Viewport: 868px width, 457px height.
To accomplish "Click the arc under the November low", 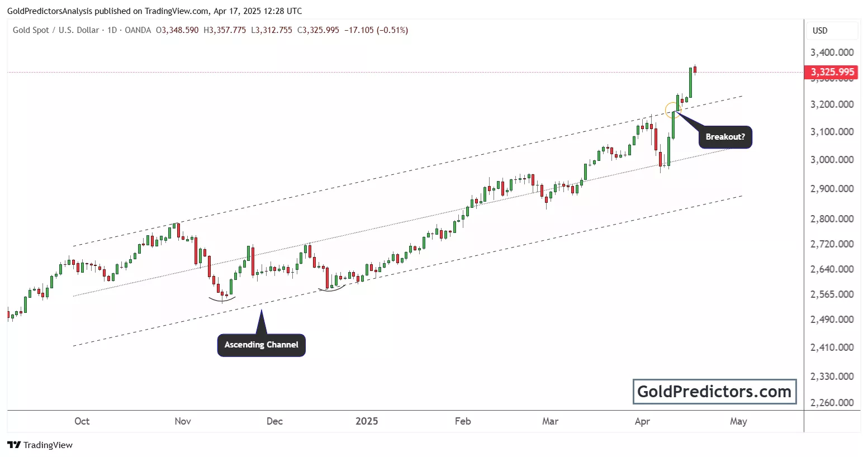I will click(222, 300).
